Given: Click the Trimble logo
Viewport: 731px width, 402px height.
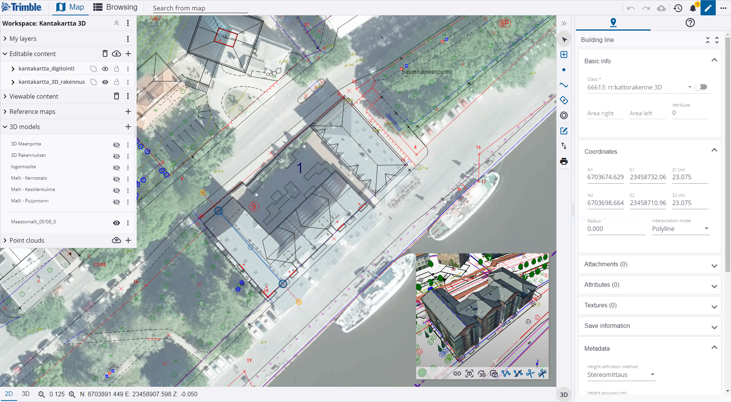Looking at the screenshot, I should (22, 7).
